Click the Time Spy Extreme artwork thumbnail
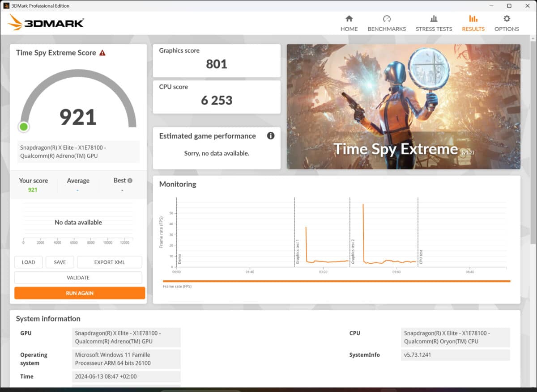This screenshot has width=537, height=392. (404, 106)
